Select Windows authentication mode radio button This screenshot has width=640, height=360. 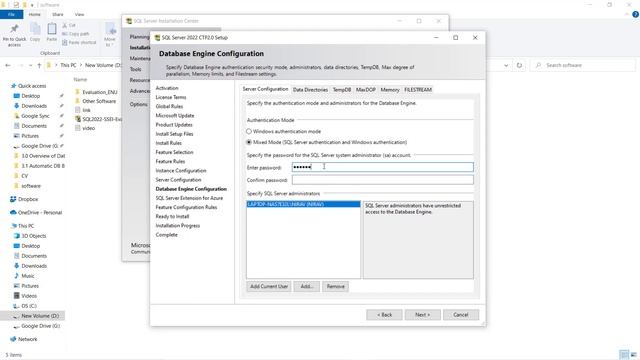249,131
